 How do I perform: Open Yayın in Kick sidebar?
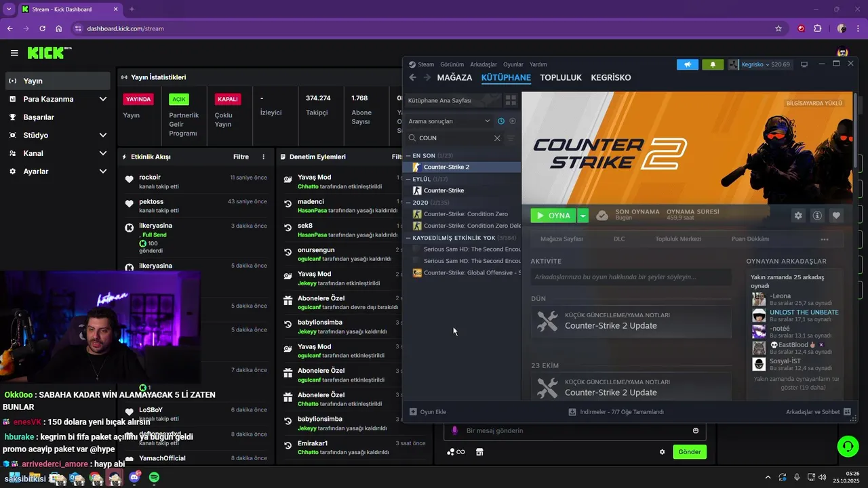point(58,81)
